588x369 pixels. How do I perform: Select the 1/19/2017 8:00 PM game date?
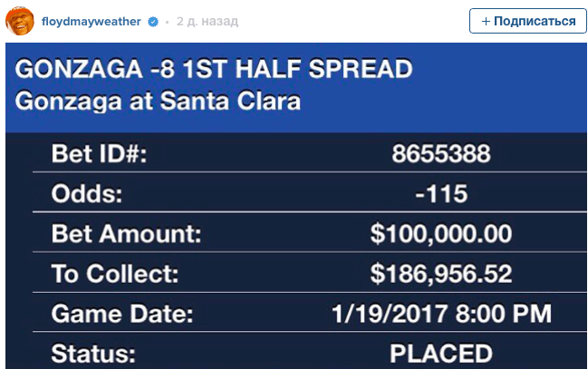click(x=442, y=314)
